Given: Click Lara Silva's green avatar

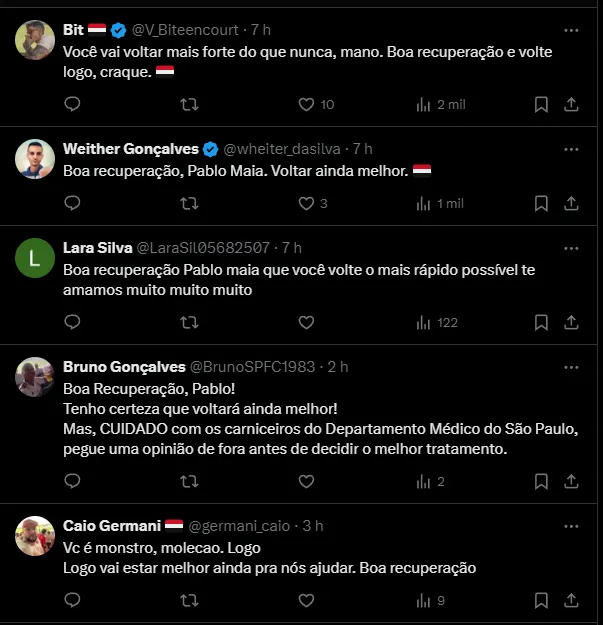Looking at the screenshot, I should coord(35,258).
